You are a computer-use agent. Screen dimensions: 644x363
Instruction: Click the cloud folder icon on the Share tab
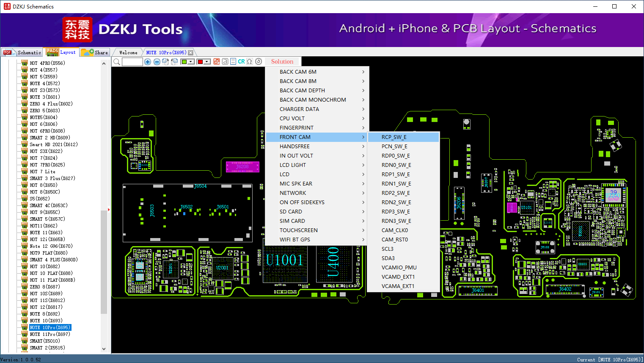87,52
